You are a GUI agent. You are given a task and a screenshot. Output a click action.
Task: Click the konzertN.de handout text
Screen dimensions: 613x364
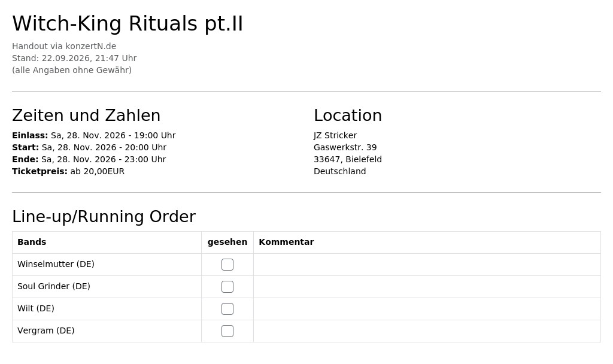(64, 46)
